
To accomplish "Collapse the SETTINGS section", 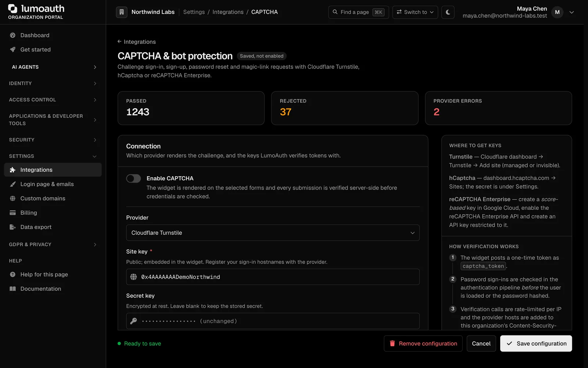I will (53, 156).
